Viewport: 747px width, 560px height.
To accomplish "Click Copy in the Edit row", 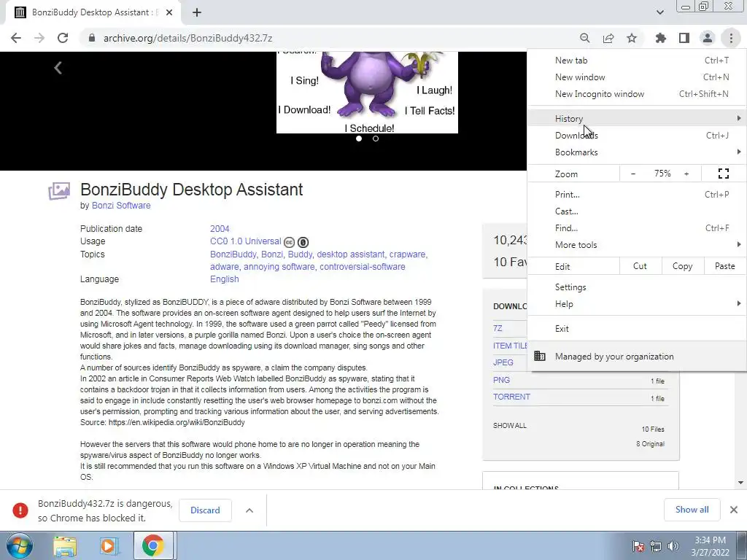I will click(683, 266).
